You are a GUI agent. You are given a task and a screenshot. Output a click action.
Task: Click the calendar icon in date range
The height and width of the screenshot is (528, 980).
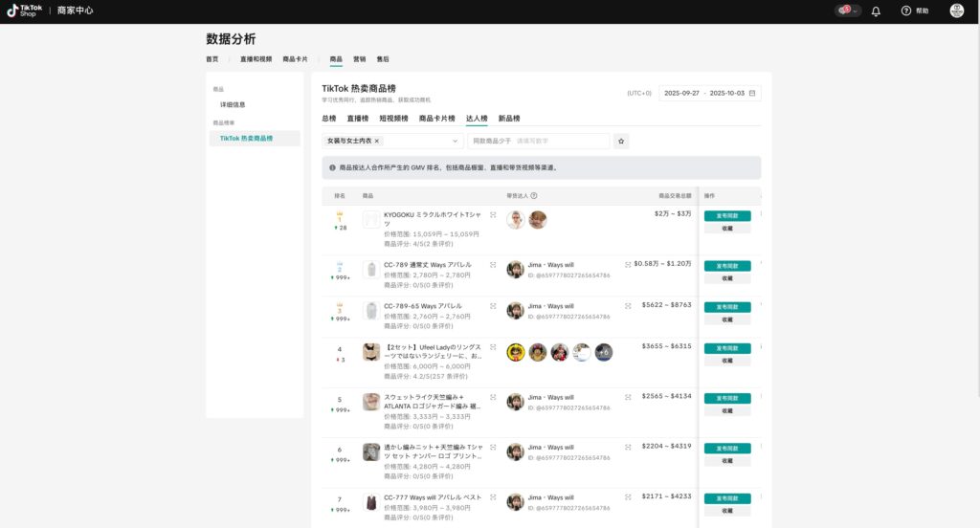[752, 93]
